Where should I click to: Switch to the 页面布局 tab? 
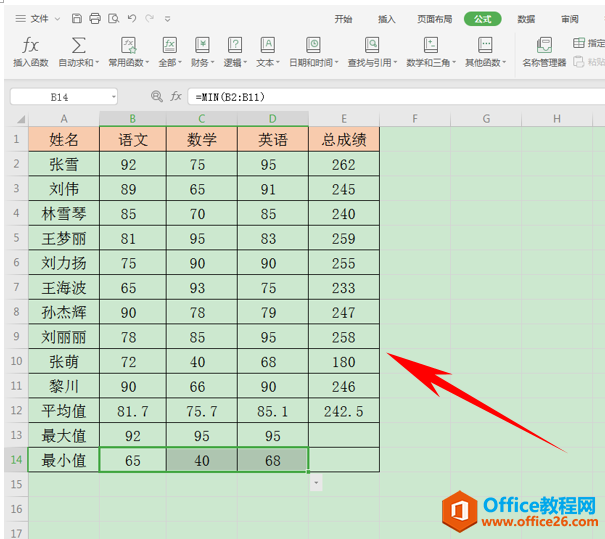click(x=434, y=19)
